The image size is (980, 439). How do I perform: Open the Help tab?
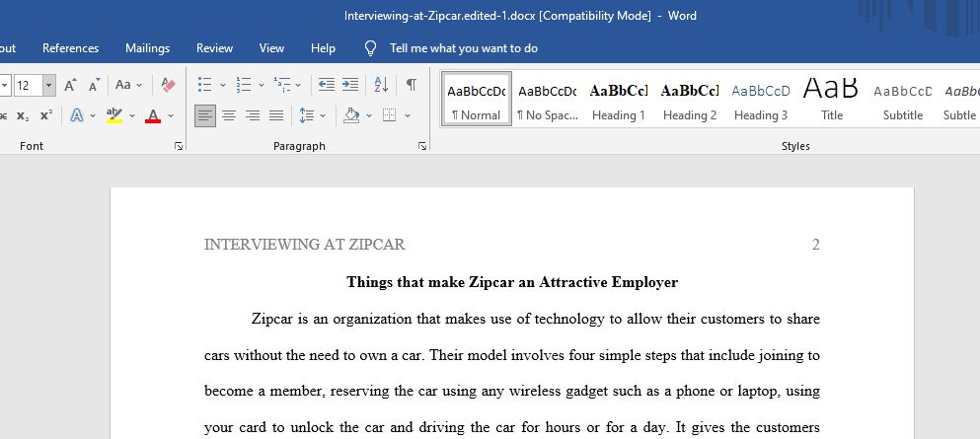(323, 48)
